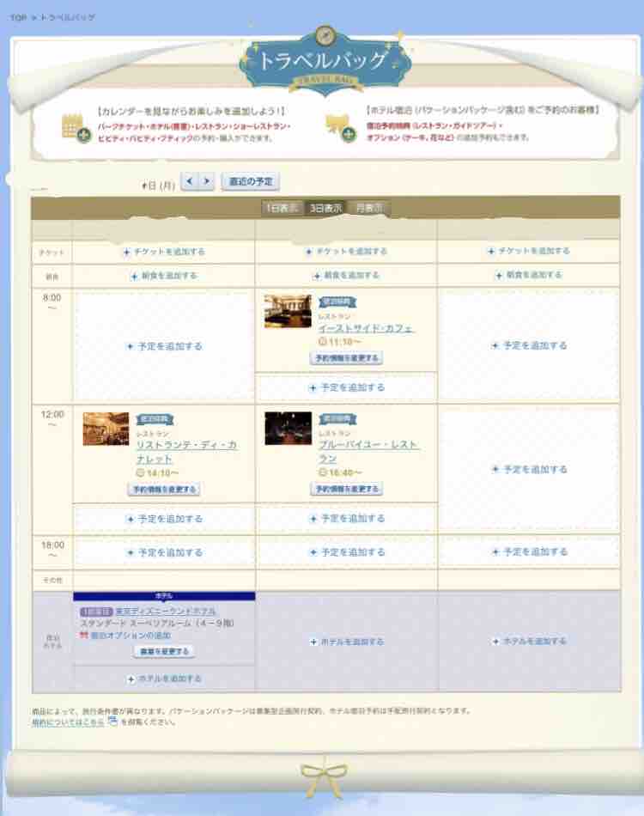The image size is (644, 816).
Task: Switch to the 1日表示 tab
Action: (x=282, y=208)
